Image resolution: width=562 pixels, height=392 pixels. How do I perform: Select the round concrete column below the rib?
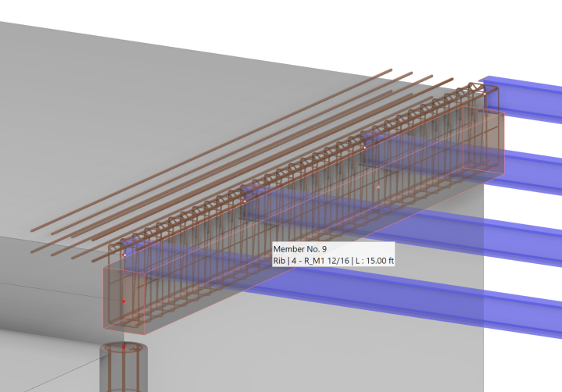[123, 367]
